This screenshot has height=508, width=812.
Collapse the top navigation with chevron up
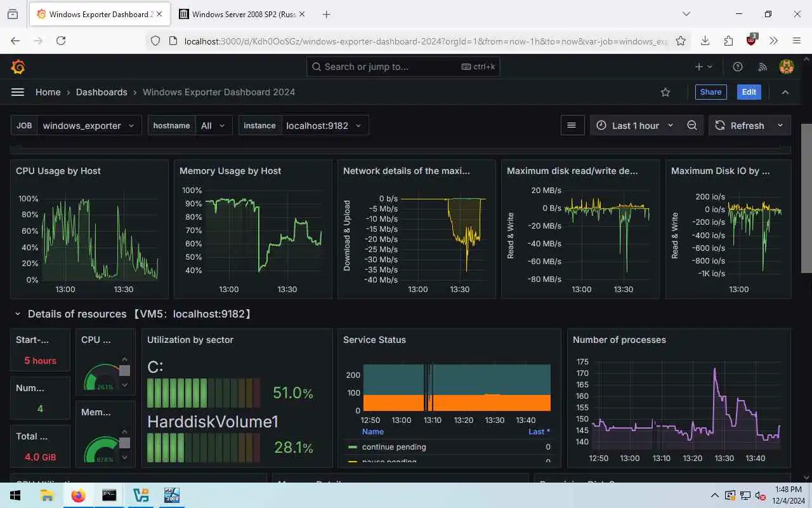pyautogui.click(x=785, y=92)
